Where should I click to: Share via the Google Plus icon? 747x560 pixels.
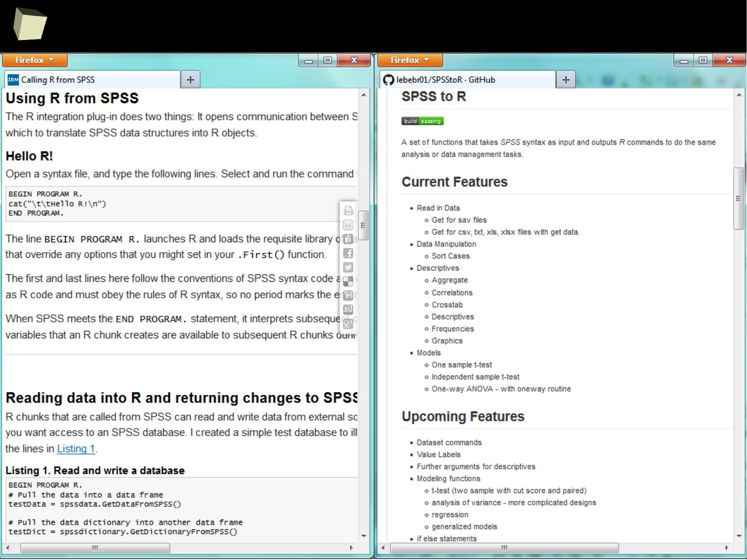coord(348,323)
